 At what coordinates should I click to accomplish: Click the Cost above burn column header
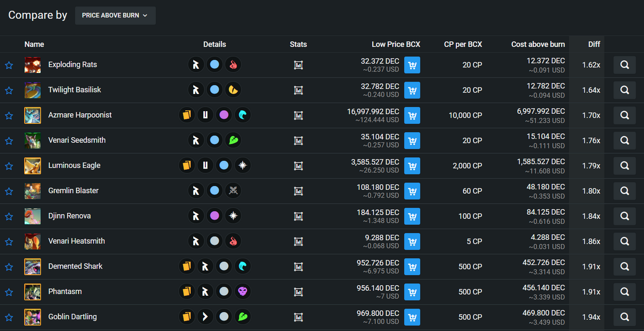(538, 44)
